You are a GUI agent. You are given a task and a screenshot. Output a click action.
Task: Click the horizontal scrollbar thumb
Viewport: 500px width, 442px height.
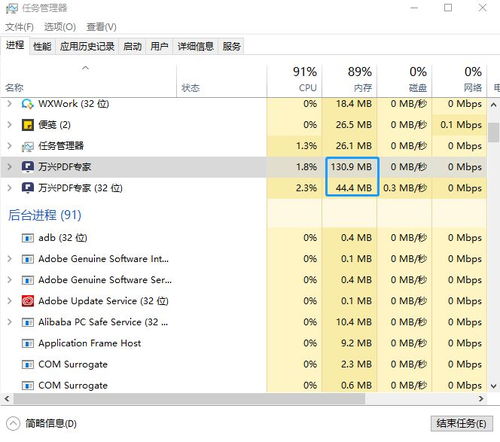tap(189, 399)
